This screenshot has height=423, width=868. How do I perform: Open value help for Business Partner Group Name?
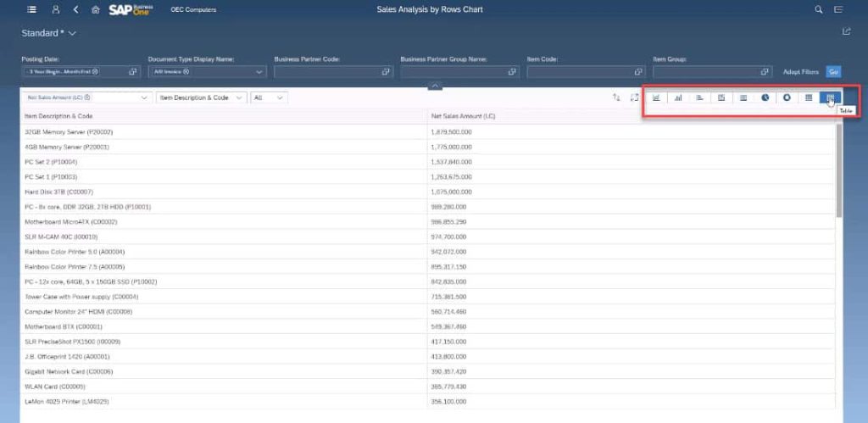click(x=512, y=71)
